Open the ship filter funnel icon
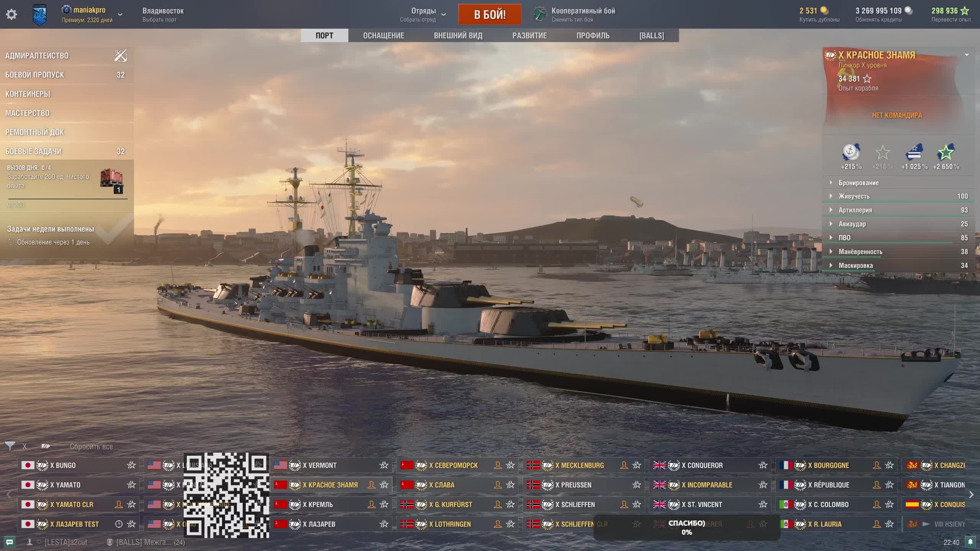Image resolution: width=980 pixels, height=551 pixels. pos(10,446)
